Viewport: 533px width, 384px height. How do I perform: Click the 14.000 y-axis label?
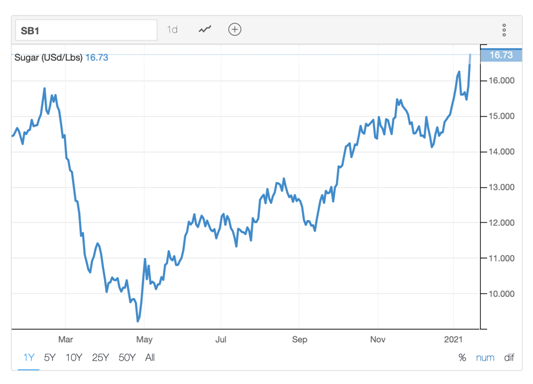click(x=501, y=152)
